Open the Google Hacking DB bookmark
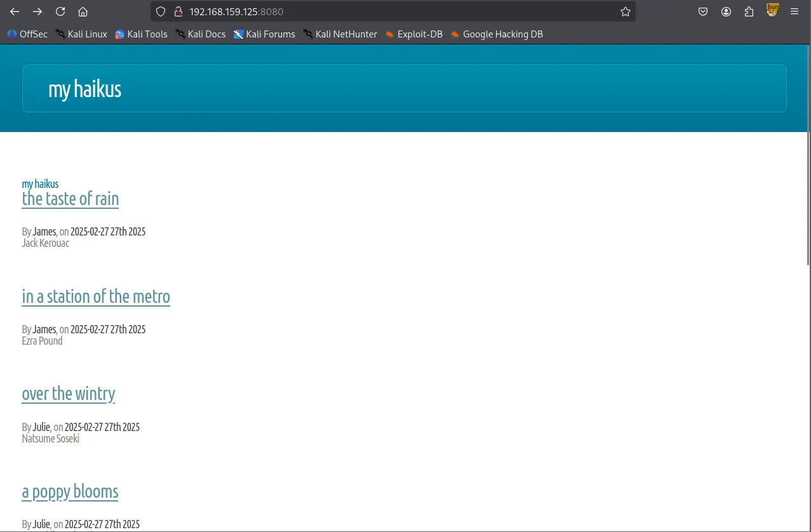The height and width of the screenshot is (532, 811). point(497,34)
